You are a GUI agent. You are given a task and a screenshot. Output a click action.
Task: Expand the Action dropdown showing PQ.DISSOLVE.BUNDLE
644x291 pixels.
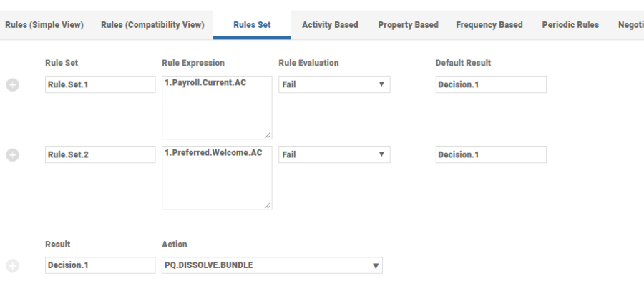click(x=272, y=266)
